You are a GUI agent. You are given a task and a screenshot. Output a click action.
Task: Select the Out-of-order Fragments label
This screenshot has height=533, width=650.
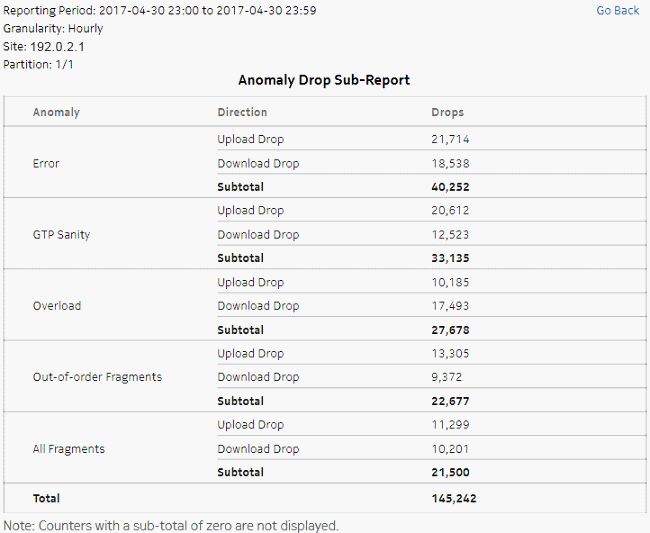click(x=97, y=377)
